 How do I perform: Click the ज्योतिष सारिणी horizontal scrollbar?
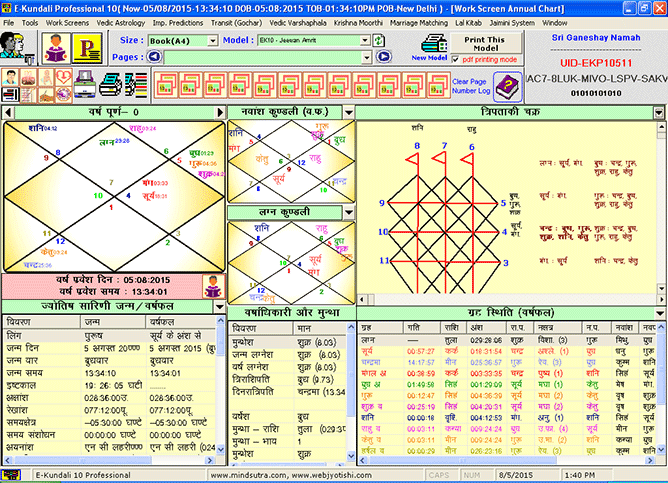pos(109,460)
